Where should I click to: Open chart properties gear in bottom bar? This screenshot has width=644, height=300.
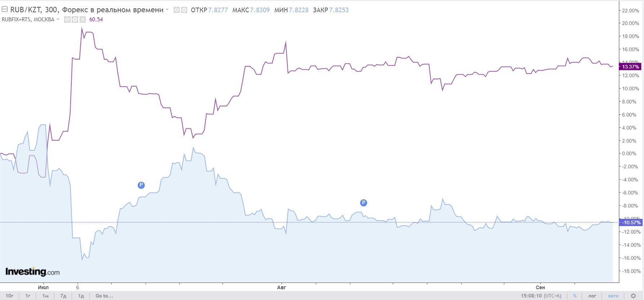[634, 296]
